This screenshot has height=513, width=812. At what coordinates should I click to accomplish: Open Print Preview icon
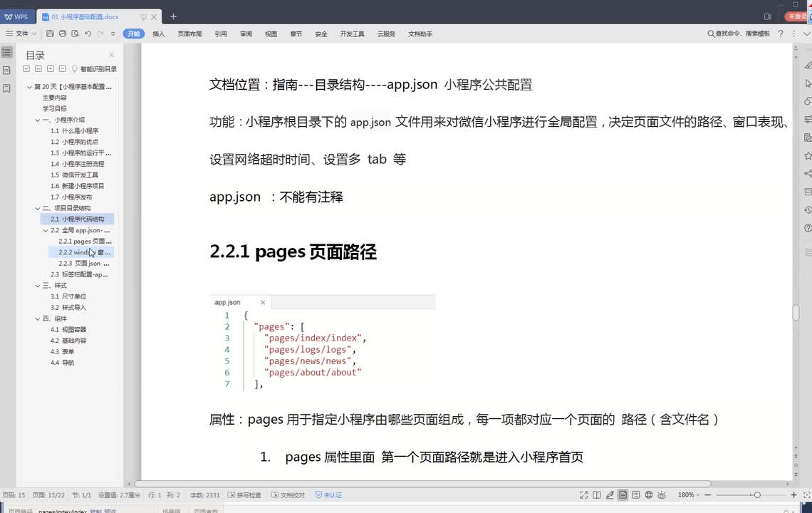coord(75,33)
